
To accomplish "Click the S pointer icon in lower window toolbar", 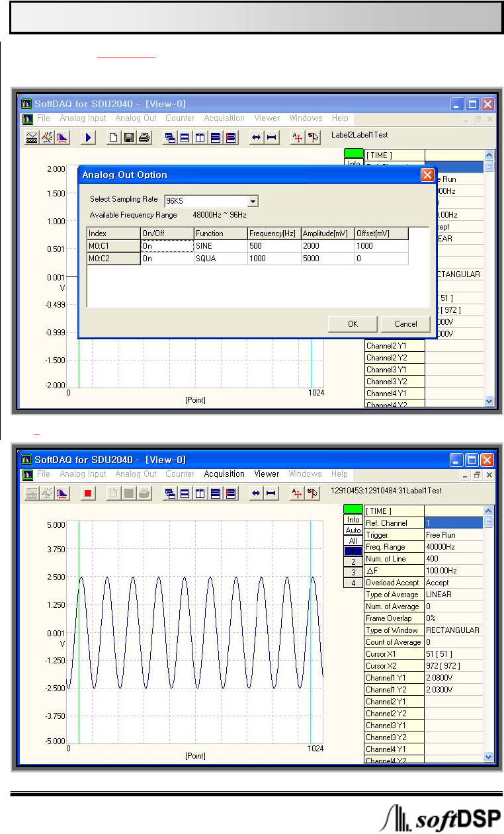I will point(313,493).
